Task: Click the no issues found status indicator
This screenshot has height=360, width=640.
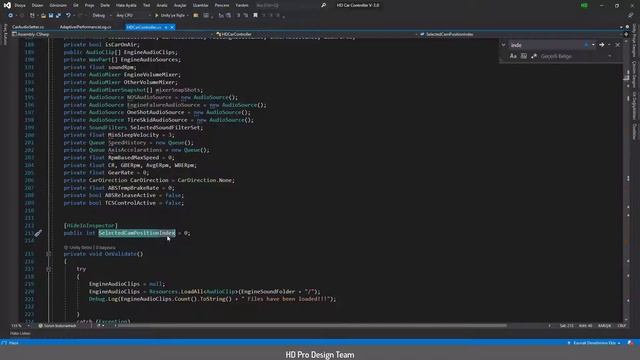Action: pos(57,326)
